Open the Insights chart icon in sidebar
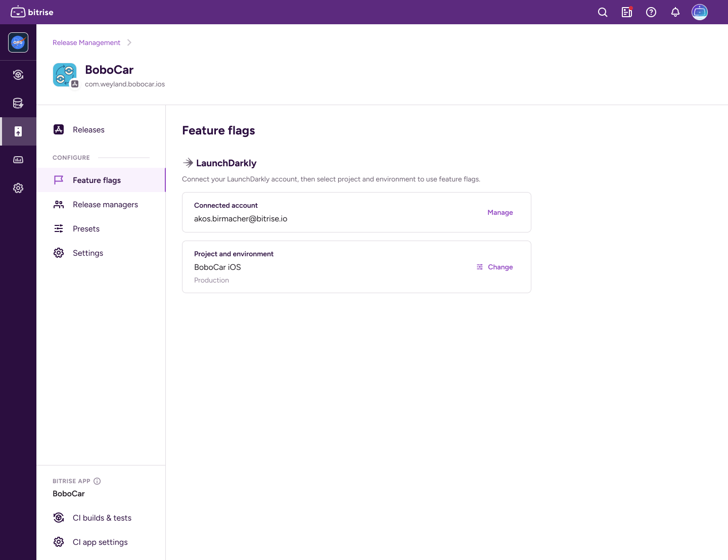The height and width of the screenshot is (560, 728). click(x=18, y=160)
